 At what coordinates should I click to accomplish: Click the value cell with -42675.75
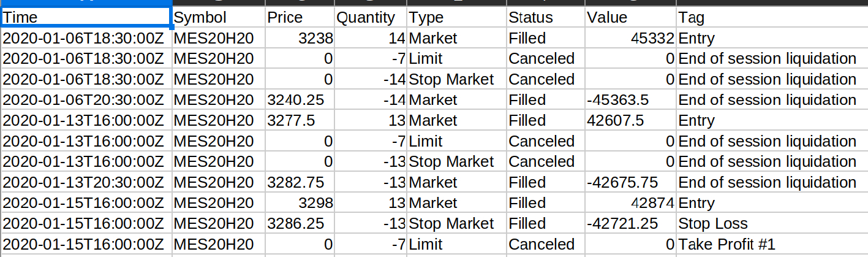[630, 183]
